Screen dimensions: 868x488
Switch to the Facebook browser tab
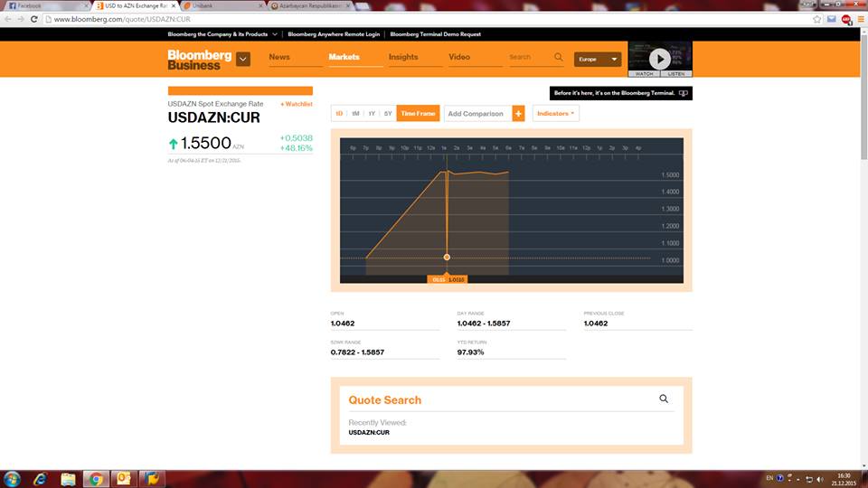(45, 5)
